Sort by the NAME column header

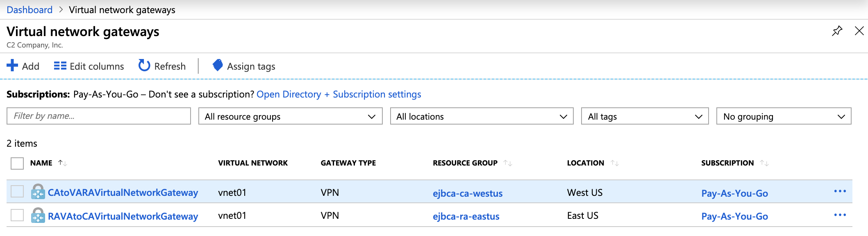[x=41, y=163]
